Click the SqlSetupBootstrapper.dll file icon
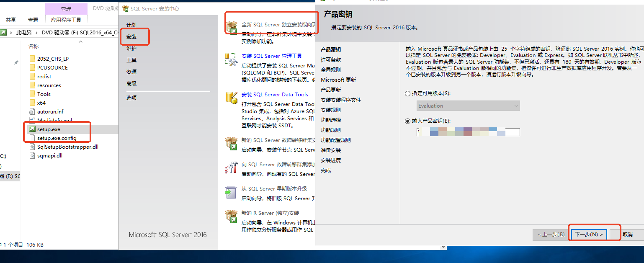The height and width of the screenshot is (263, 644). (x=32, y=147)
